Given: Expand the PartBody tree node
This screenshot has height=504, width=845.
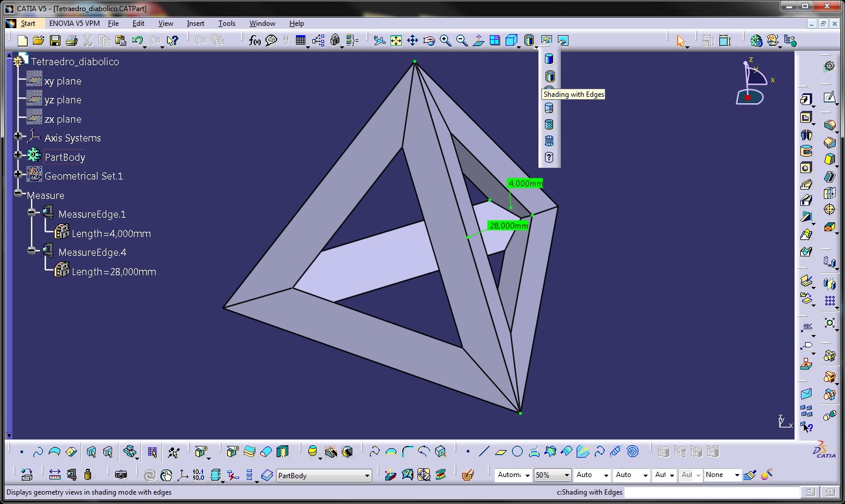Looking at the screenshot, I should click(x=18, y=155).
